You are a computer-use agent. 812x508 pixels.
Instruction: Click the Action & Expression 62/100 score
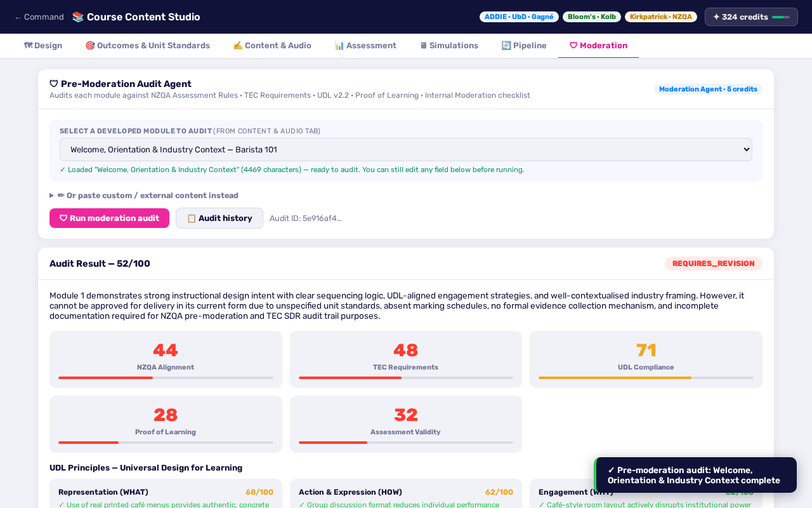pyautogui.click(x=499, y=492)
